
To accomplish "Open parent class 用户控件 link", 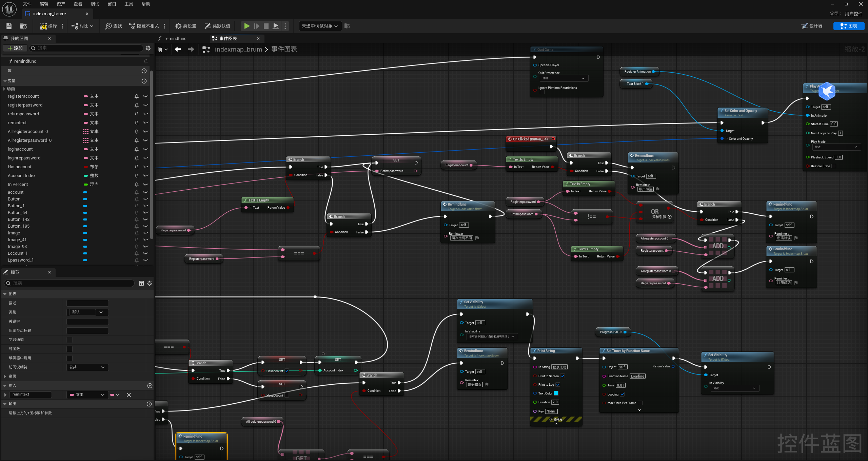I will pos(854,14).
